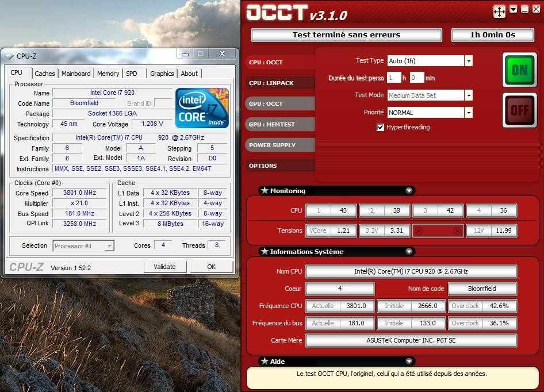This screenshot has height=392, width=544.
Task: Open the Processor #1 selection dropdown in CPU-Z
Action: click(x=109, y=246)
